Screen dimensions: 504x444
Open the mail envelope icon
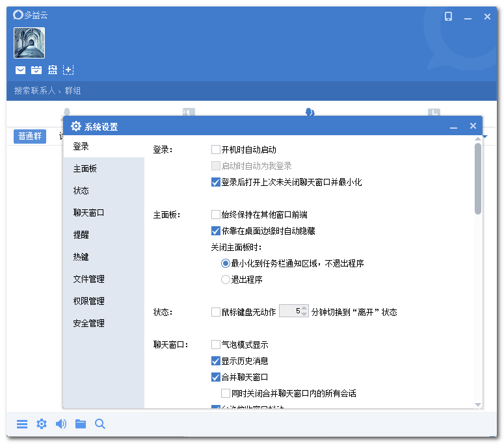20,70
